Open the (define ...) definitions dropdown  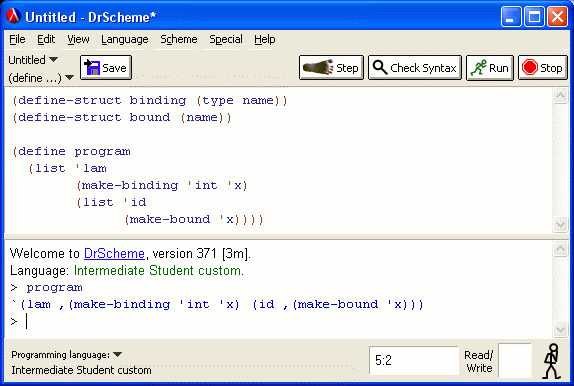tap(41, 78)
